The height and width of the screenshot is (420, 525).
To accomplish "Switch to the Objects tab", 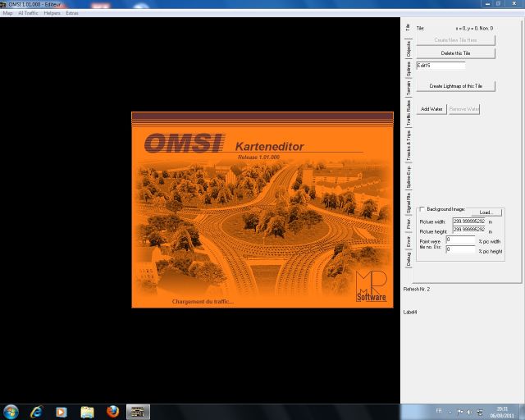I will pyautogui.click(x=409, y=49).
